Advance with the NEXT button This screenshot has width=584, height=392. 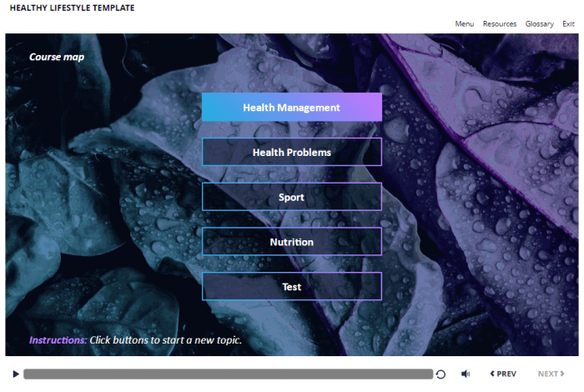[x=550, y=374]
